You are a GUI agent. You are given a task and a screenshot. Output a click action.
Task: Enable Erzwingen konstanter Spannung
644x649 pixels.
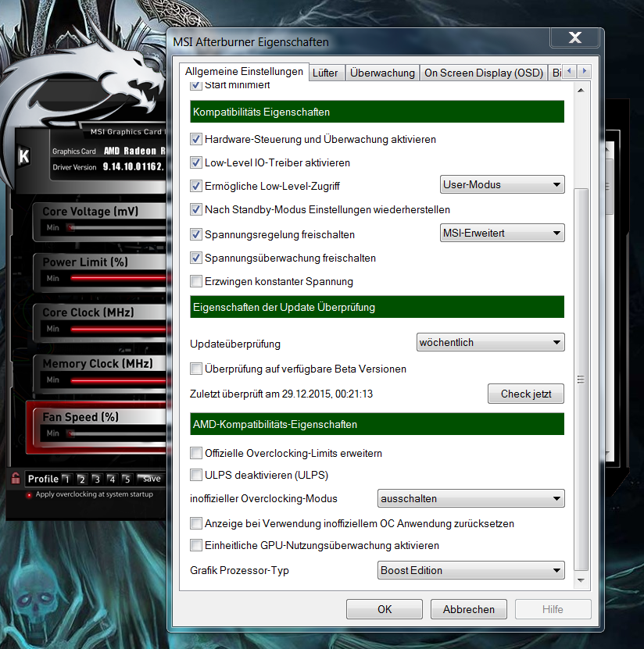tap(196, 281)
